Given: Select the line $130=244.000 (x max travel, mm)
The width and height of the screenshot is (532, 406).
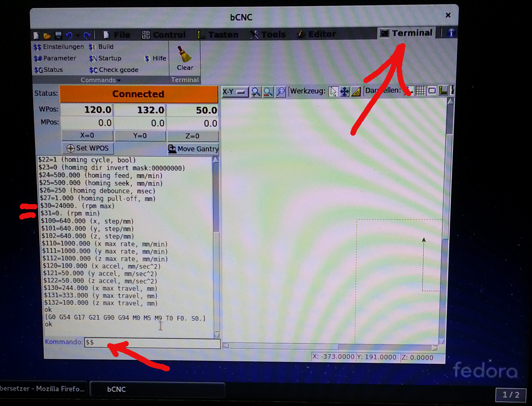Looking at the screenshot, I should 100,288.
